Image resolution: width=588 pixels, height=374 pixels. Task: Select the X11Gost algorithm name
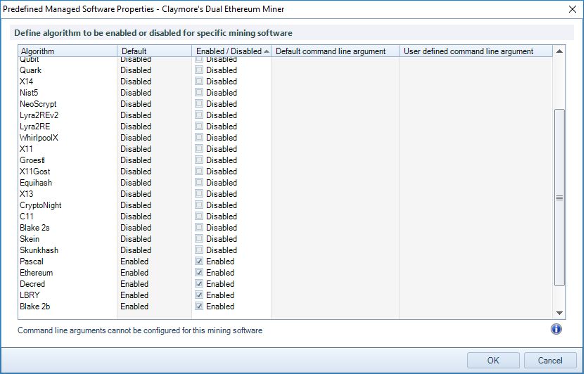click(35, 172)
